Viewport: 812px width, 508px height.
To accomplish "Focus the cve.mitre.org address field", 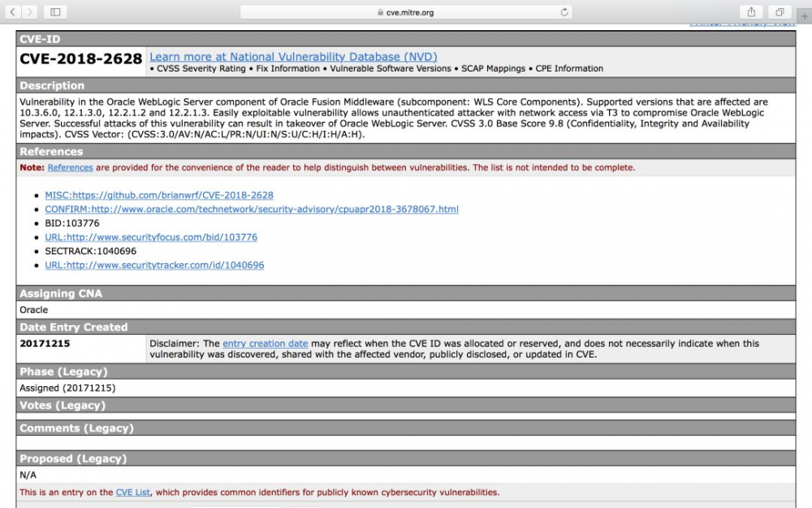I will click(x=406, y=12).
